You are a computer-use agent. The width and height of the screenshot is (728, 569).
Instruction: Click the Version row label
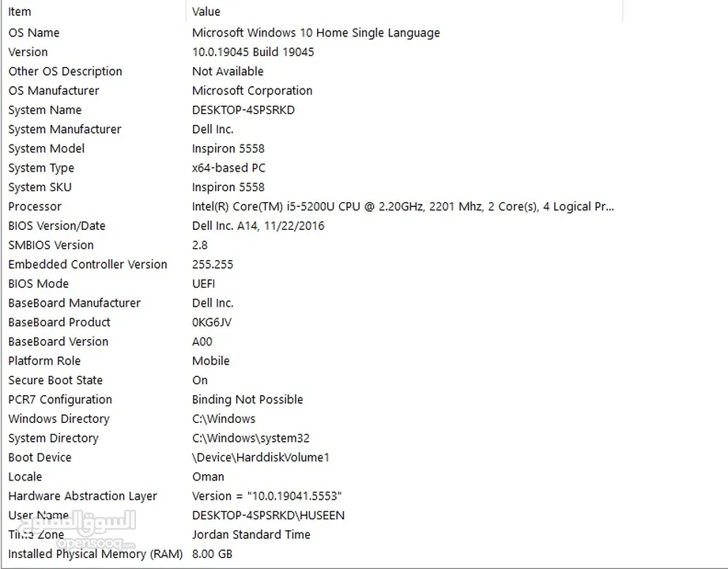point(28,52)
